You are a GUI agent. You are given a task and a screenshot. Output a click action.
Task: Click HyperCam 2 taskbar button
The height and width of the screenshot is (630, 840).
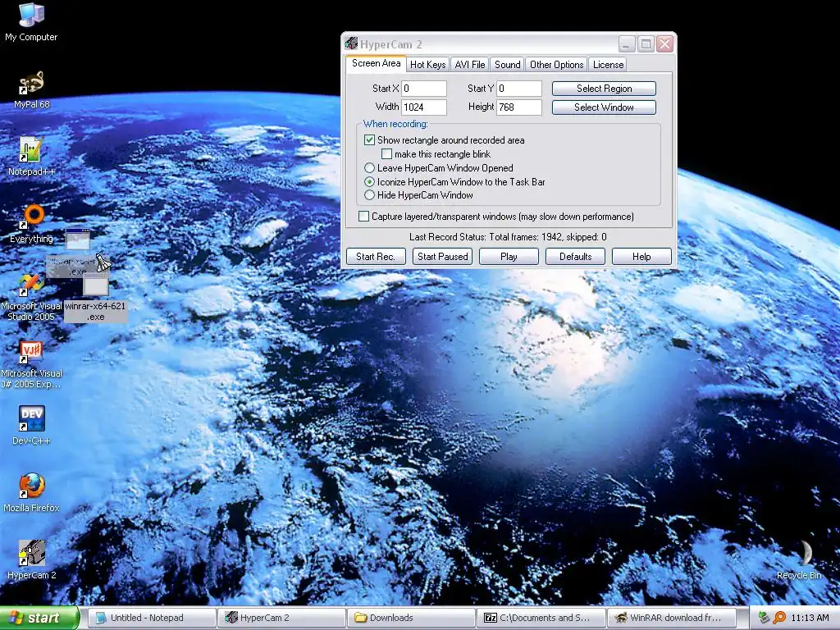pos(282,618)
